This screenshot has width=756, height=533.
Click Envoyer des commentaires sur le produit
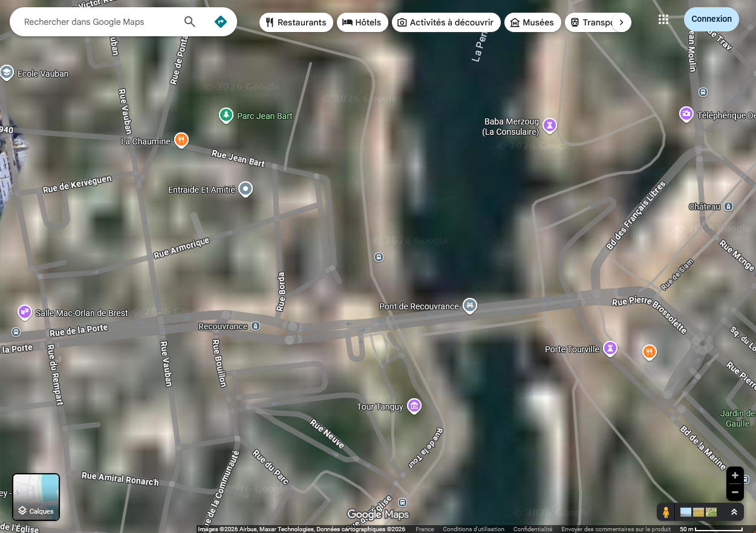tap(616, 529)
